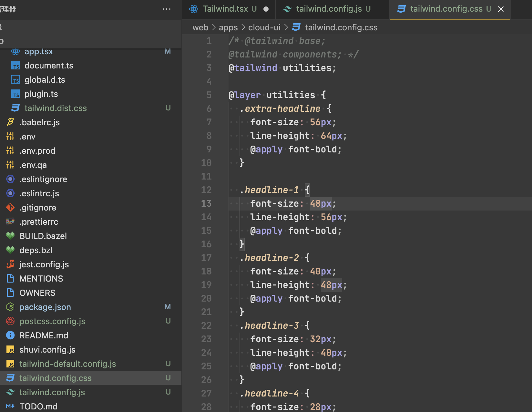Open the apps breadcrumb dropdown
Screen dimensions: 532x412
point(228,27)
